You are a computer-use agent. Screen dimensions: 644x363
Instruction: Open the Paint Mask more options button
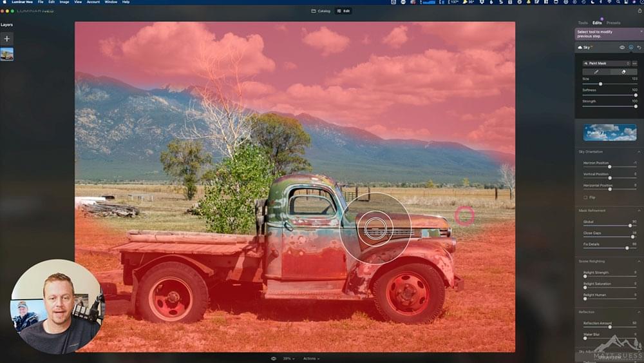pos(634,63)
